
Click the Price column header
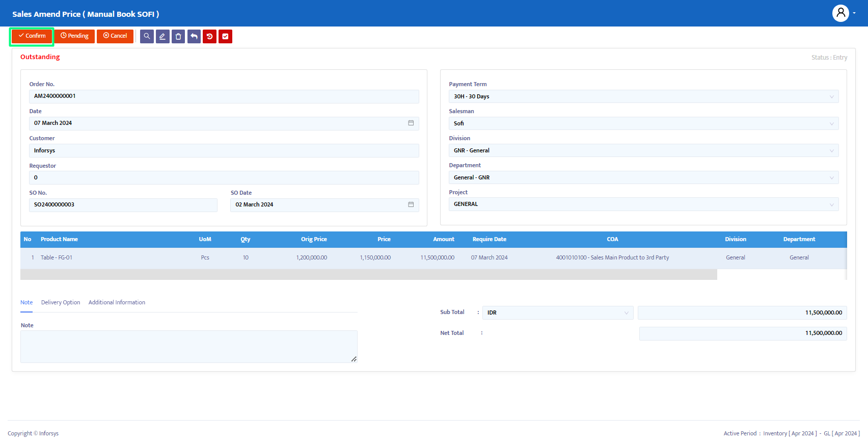point(384,239)
